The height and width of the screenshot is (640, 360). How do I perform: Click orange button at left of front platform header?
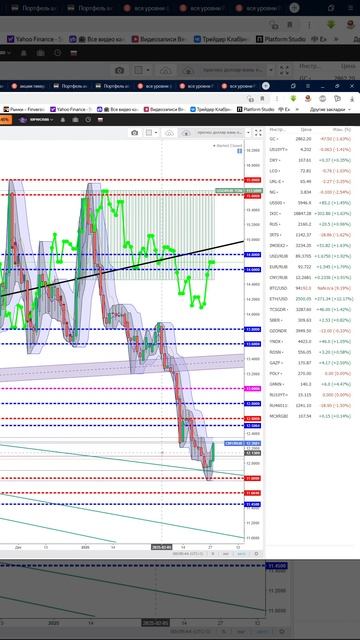click(x=5, y=120)
